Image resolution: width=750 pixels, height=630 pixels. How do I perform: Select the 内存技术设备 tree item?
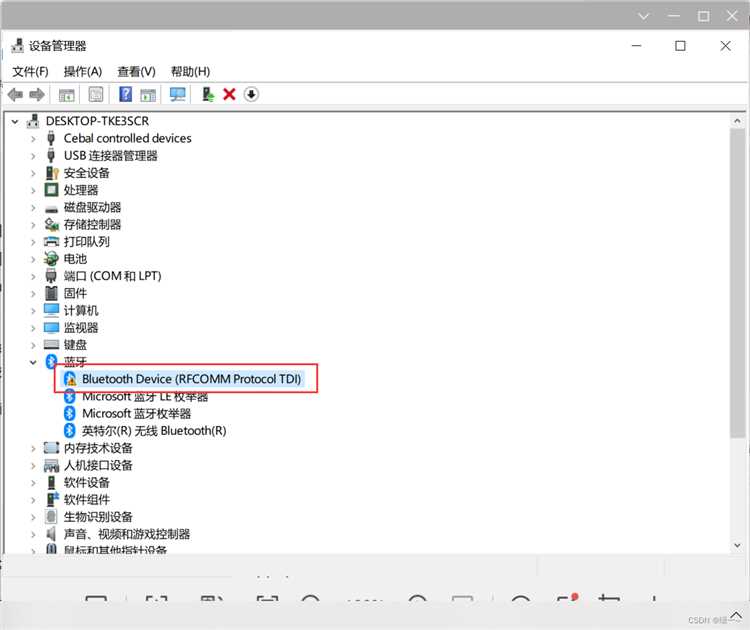pos(98,448)
